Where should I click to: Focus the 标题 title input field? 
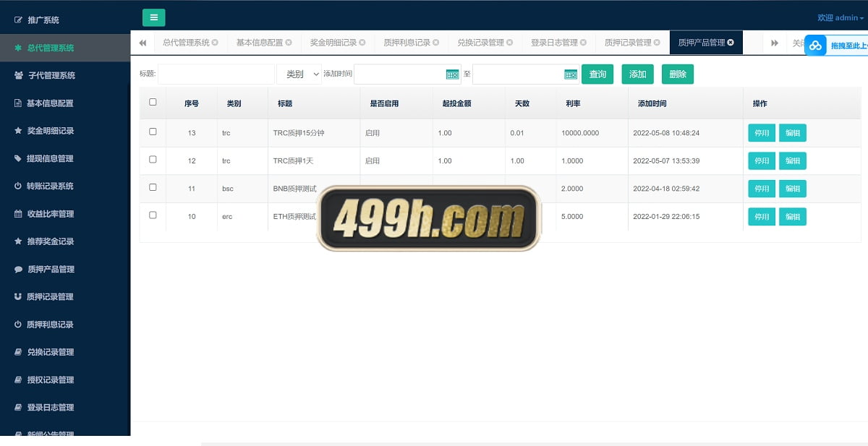coord(216,74)
